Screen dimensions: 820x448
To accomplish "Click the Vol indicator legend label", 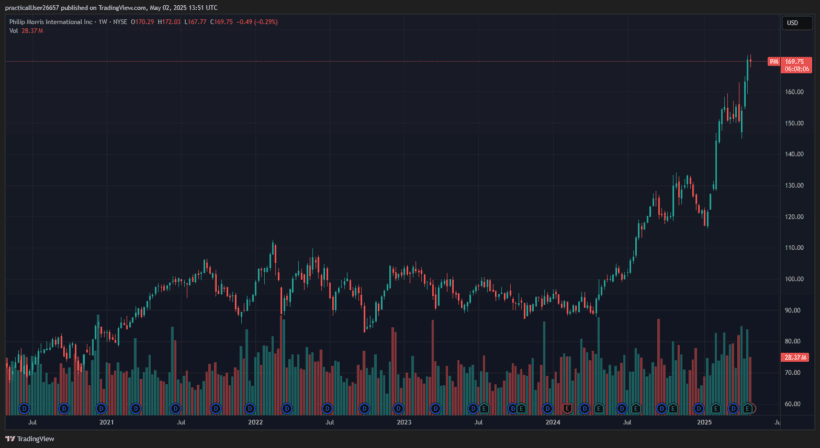I will [x=13, y=31].
